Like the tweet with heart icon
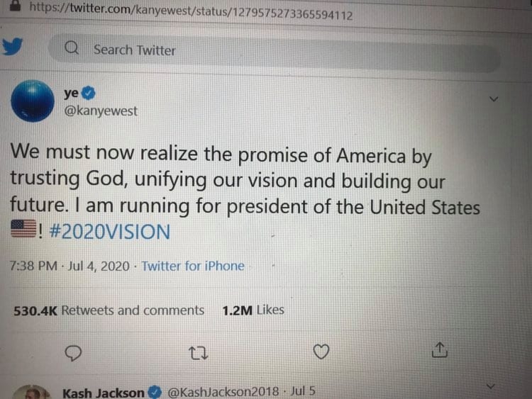 tap(321, 352)
